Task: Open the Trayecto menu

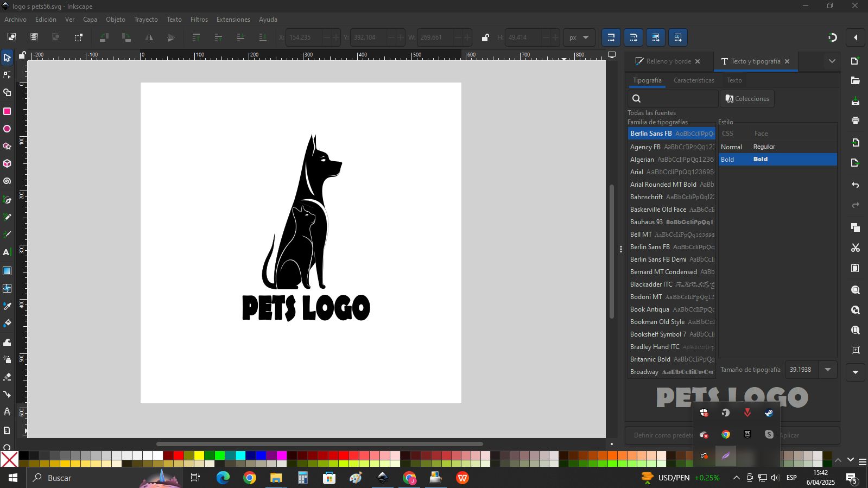Action: click(x=145, y=20)
